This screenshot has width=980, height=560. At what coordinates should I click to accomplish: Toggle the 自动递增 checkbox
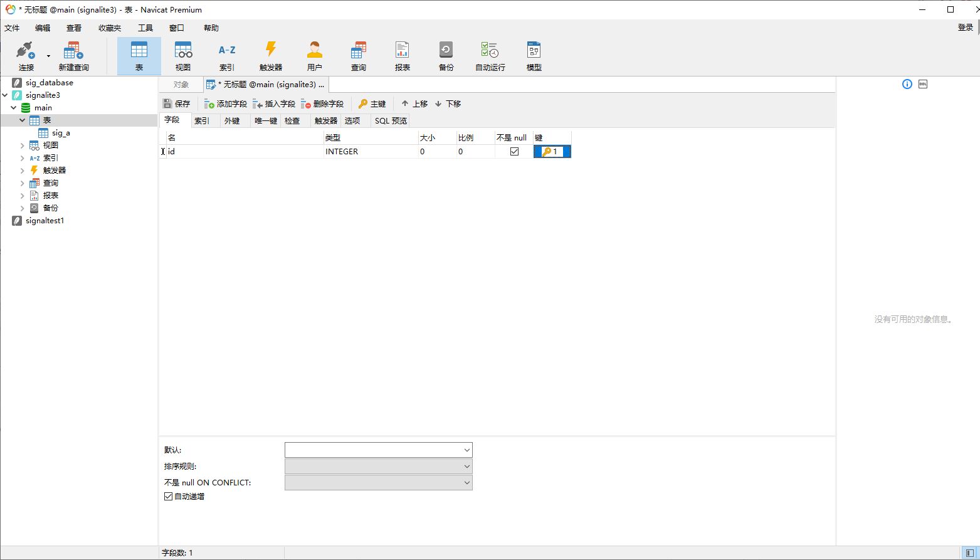point(168,496)
